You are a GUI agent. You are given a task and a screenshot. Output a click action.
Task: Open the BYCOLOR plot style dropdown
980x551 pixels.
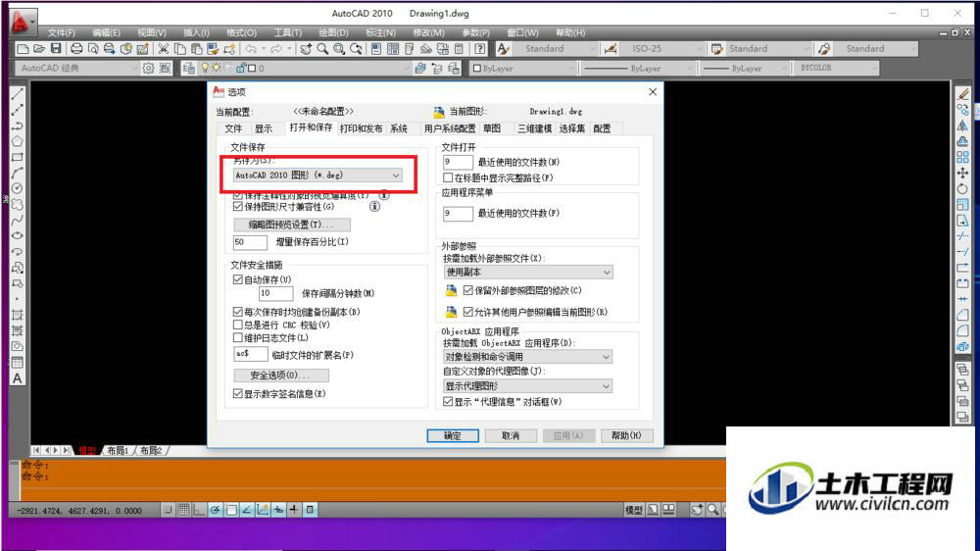click(x=836, y=69)
